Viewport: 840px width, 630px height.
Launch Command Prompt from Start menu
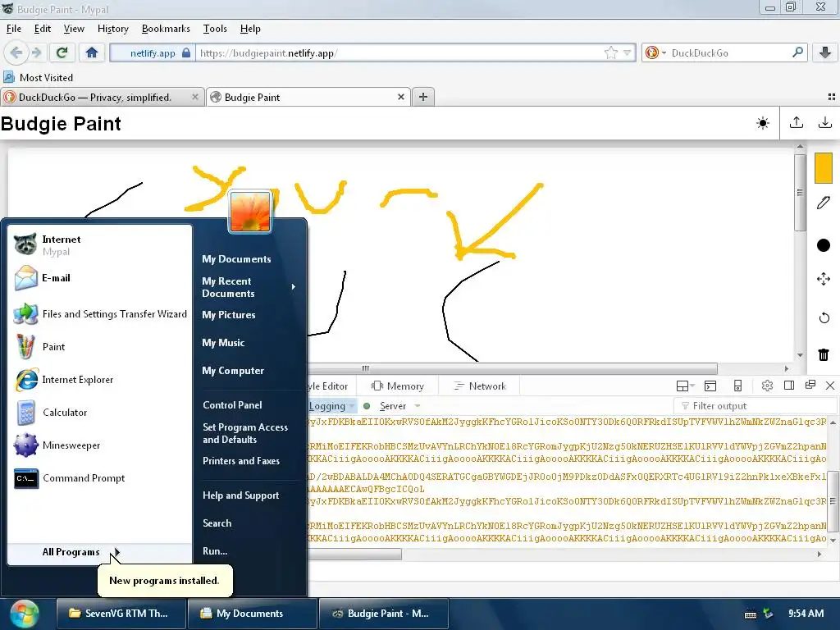pyautogui.click(x=99, y=478)
